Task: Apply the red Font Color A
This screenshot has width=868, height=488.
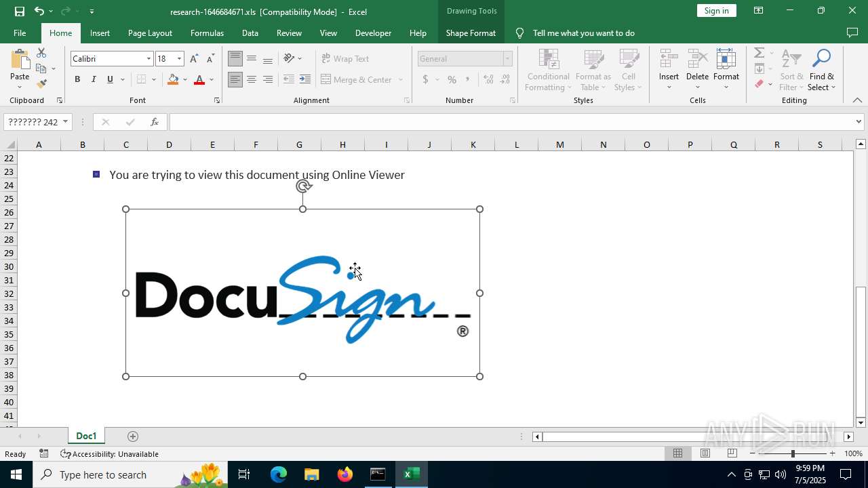Action: point(199,79)
